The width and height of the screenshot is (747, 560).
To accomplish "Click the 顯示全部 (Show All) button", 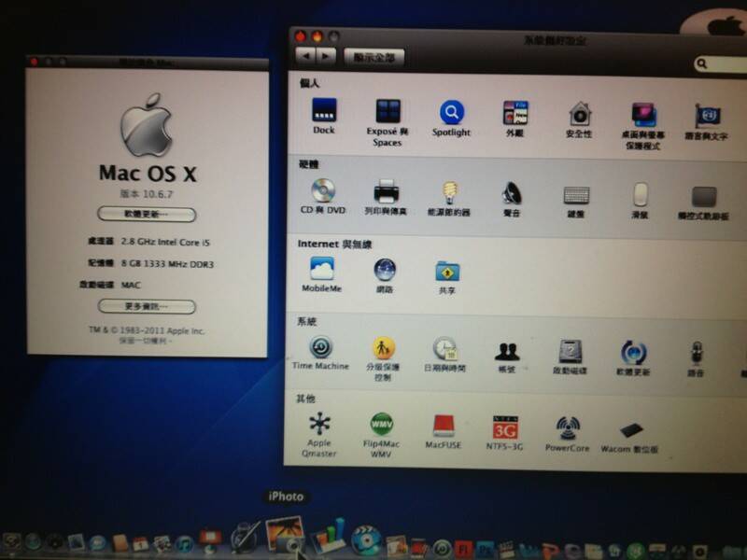I will tap(374, 58).
